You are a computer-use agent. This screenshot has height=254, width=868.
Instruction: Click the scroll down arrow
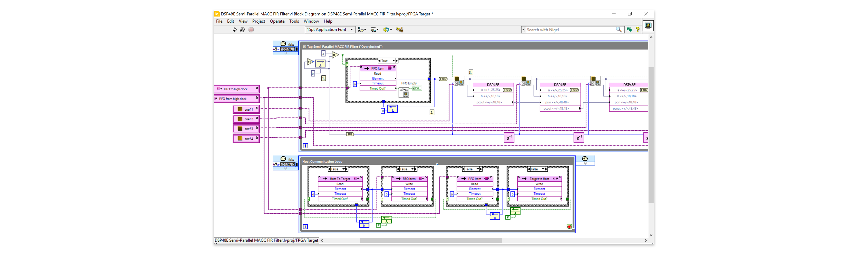(x=651, y=235)
